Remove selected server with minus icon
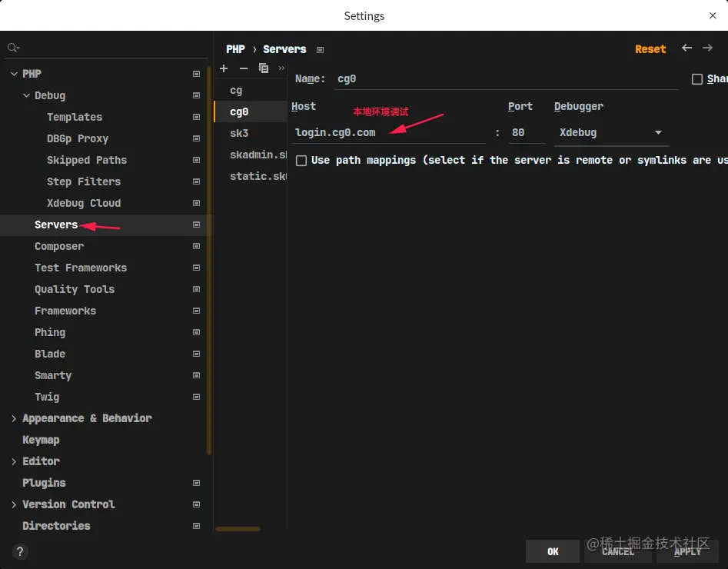 tap(243, 68)
